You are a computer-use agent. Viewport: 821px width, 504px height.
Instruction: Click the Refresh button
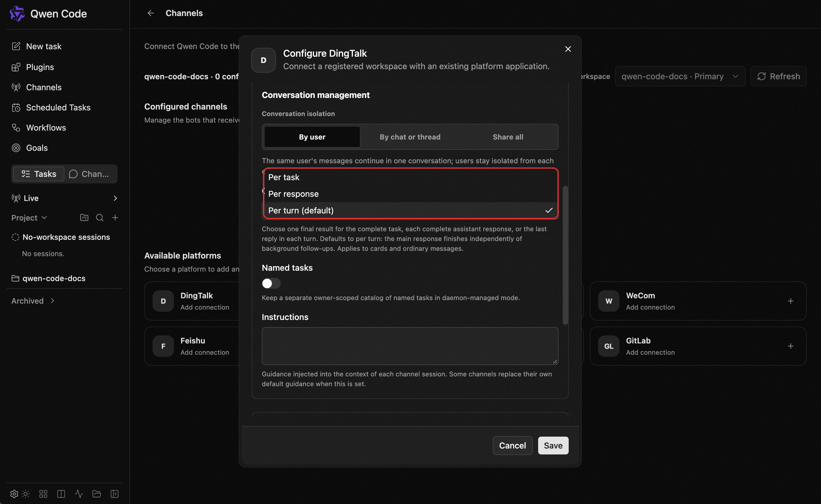point(778,76)
